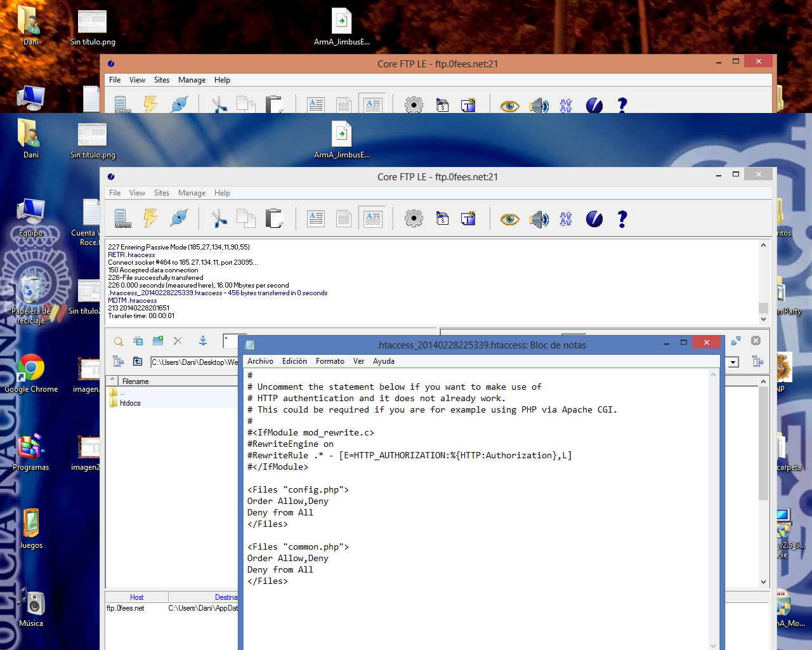Open File menu in orange-framed Core FTP window

click(x=115, y=80)
